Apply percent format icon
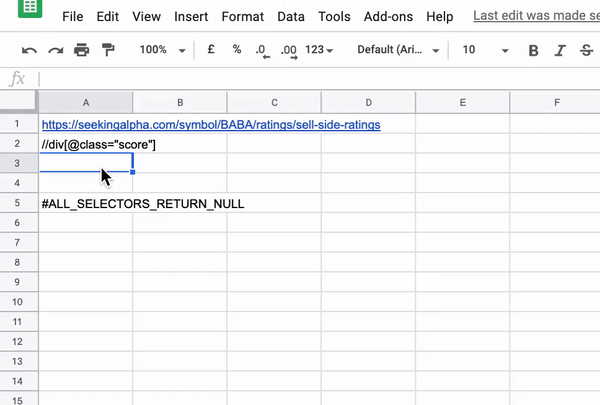 [x=236, y=51]
